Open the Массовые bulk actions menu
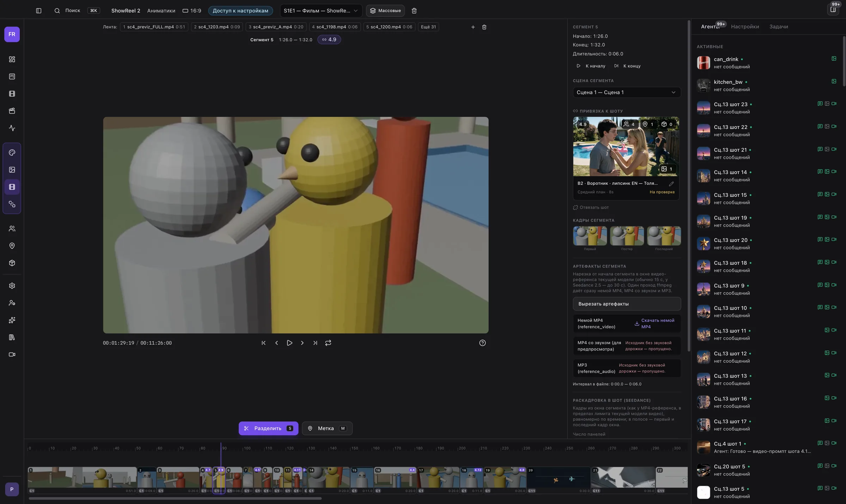 [385, 11]
